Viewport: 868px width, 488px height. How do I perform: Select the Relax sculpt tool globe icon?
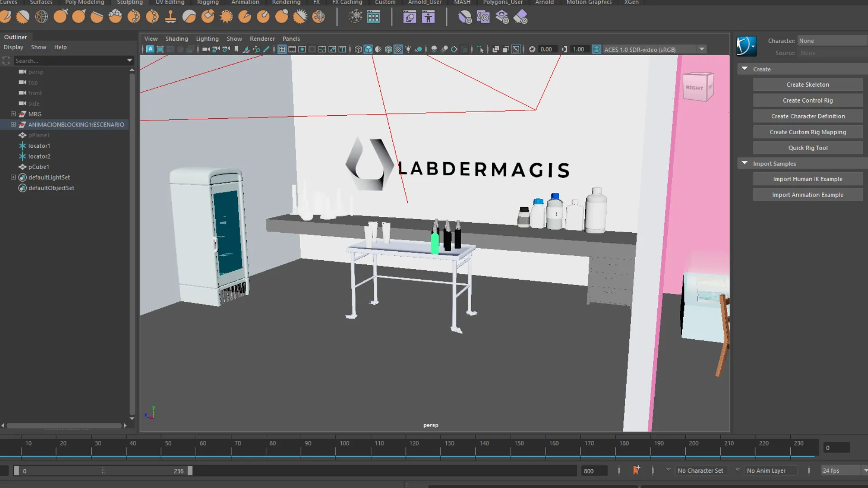coord(42,17)
